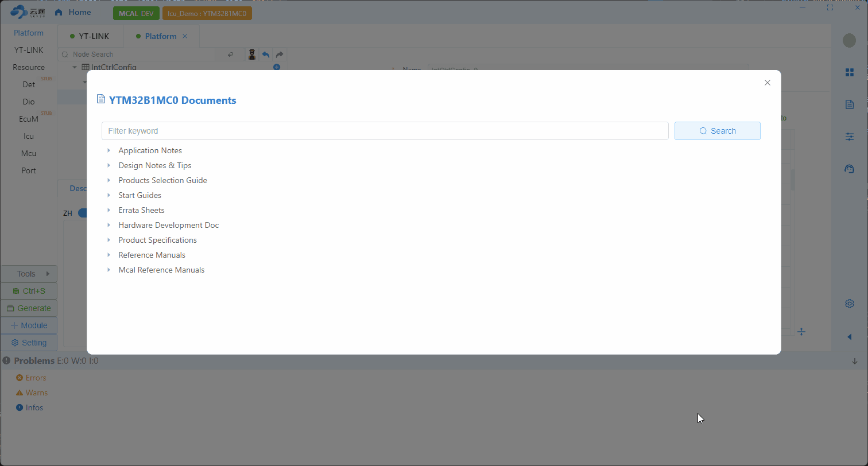The width and height of the screenshot is (868, 466).
Task: Select Resource in the left sidebar
Action: coord(29,67)
